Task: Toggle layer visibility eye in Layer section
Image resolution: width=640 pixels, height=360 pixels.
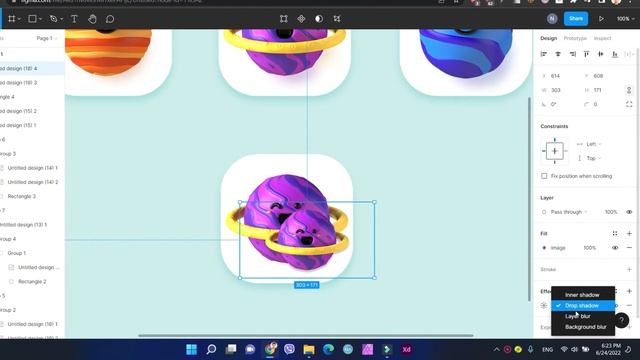Action: coord(629,212)
